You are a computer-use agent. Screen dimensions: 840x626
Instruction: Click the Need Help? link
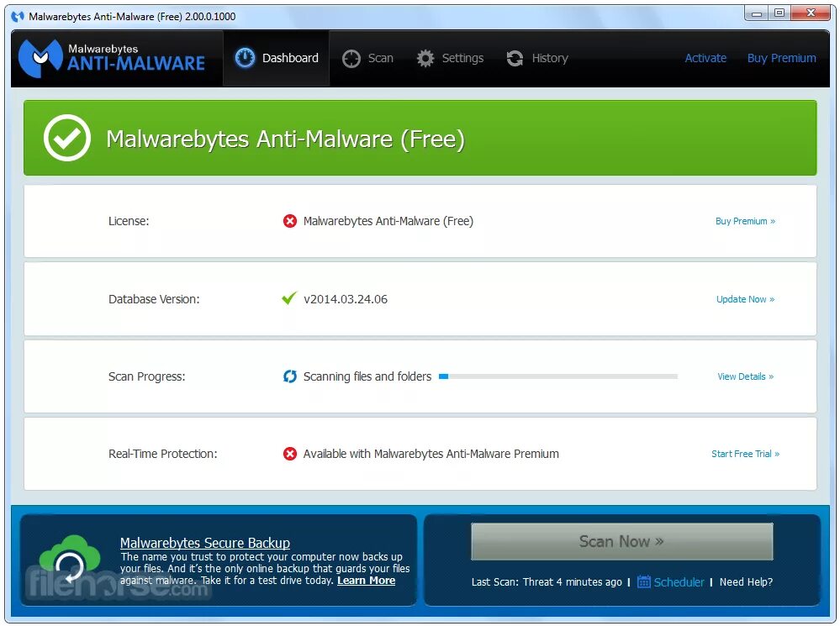point(746,581)
